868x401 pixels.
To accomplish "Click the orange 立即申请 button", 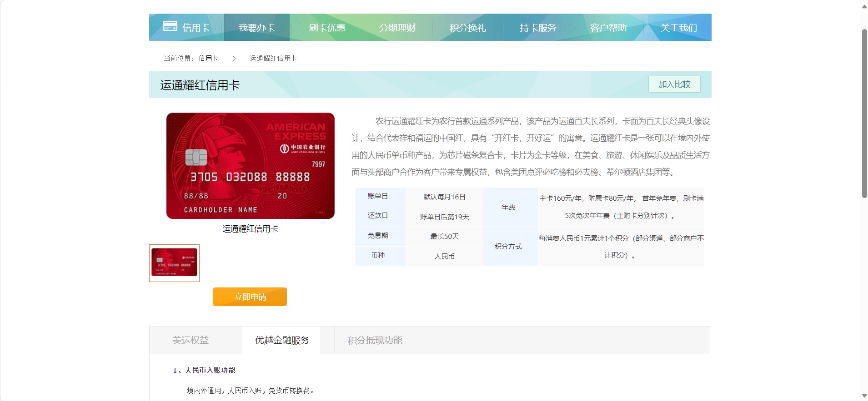I will 250,297.
